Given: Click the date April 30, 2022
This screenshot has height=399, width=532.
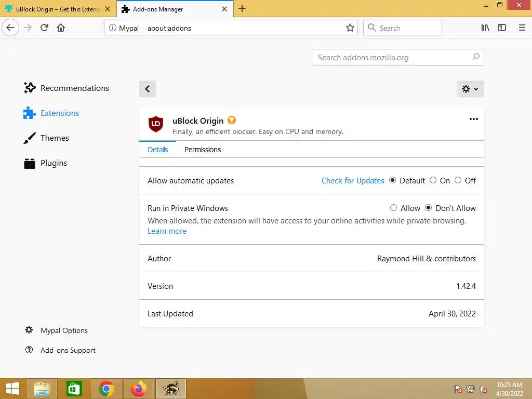Looking at the screenshot, I should (x=453, y=313).
